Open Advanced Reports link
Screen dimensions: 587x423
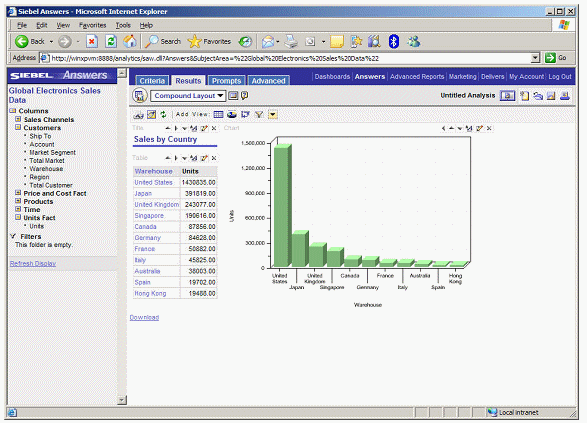click(x=417, y=76)
